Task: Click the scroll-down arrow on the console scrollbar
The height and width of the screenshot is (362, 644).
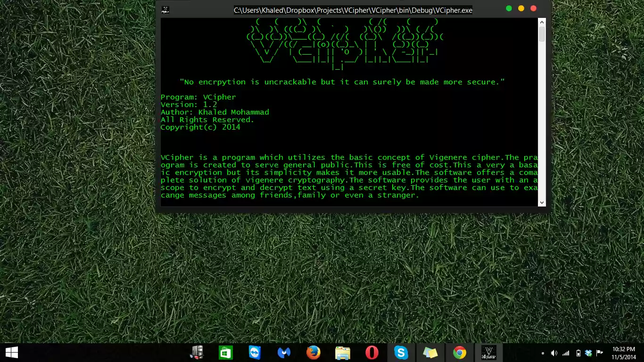Action: pyautogui.click(x=542, y=202)
